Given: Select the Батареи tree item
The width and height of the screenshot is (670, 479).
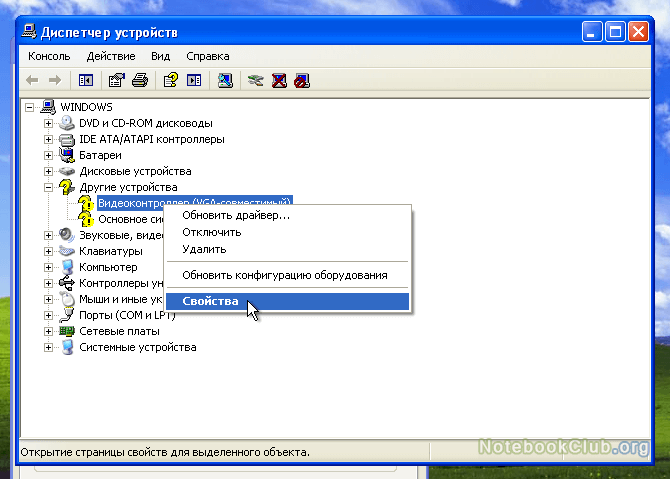Looking at the screenshot, I should (x=100, y=155).
